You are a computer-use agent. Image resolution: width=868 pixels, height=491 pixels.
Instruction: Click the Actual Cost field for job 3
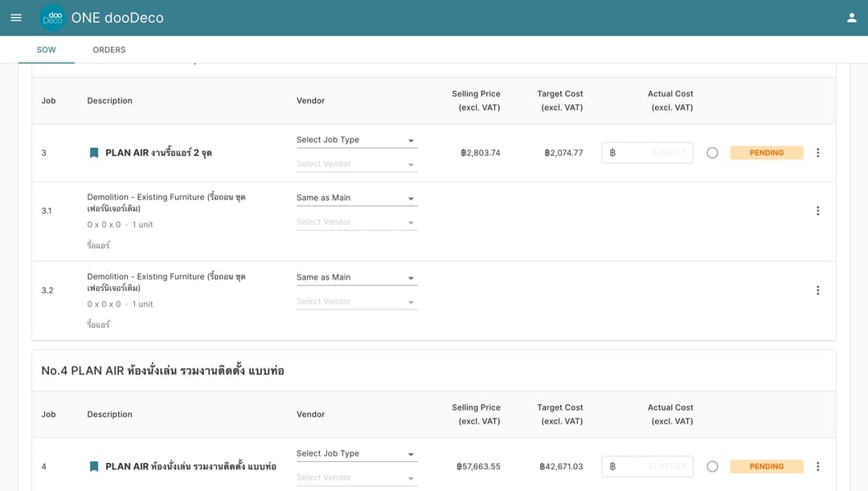tap(651, 153)
